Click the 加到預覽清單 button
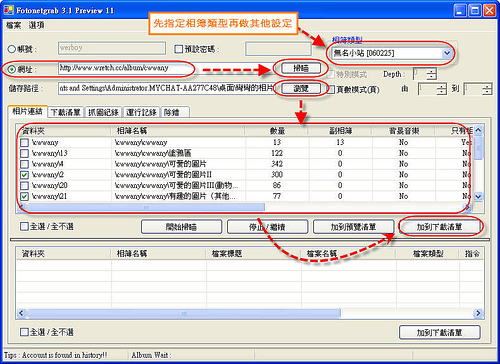 tap(353, 227)
